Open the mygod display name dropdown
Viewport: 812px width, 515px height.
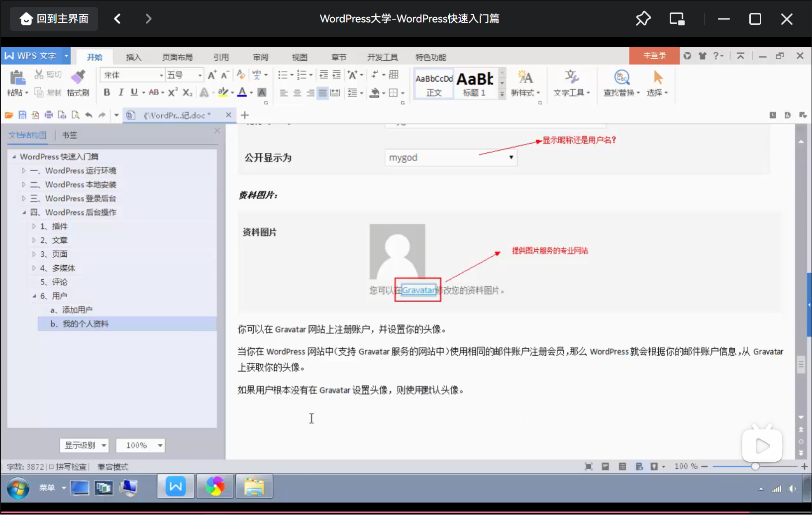click(x=451, y=158)
